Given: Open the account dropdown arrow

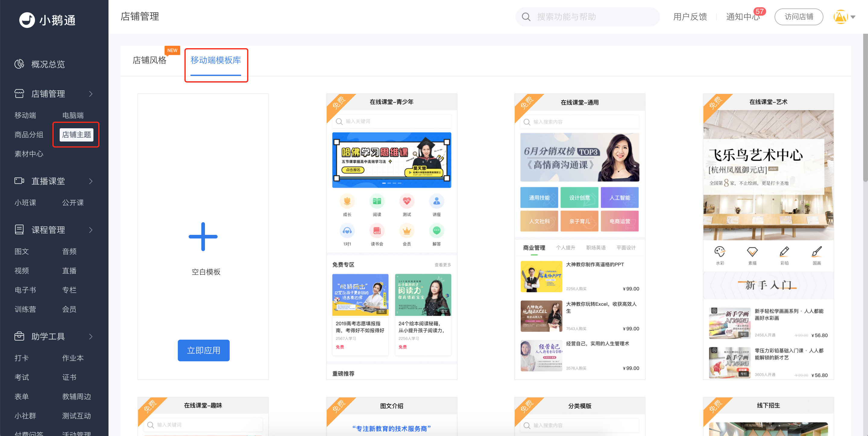Looking at the screenshot, I should 853,17.
